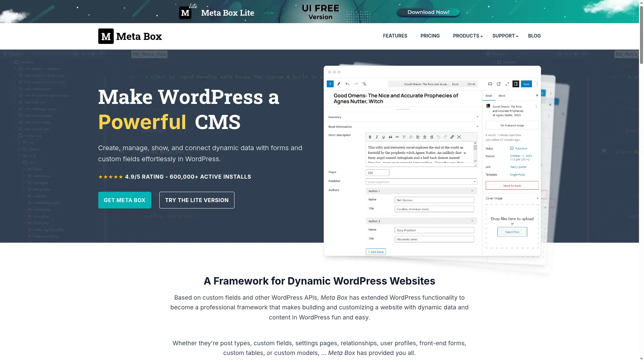Click the view post external link icon
The image size is (644, 362).
tap(499, 84)
